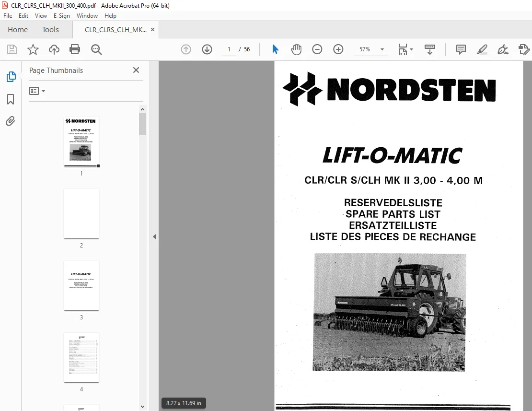This screenshot has width=532, height=411.
Task: Click the thumbnail panel scrollbar handle
Action: coord(142,124)
